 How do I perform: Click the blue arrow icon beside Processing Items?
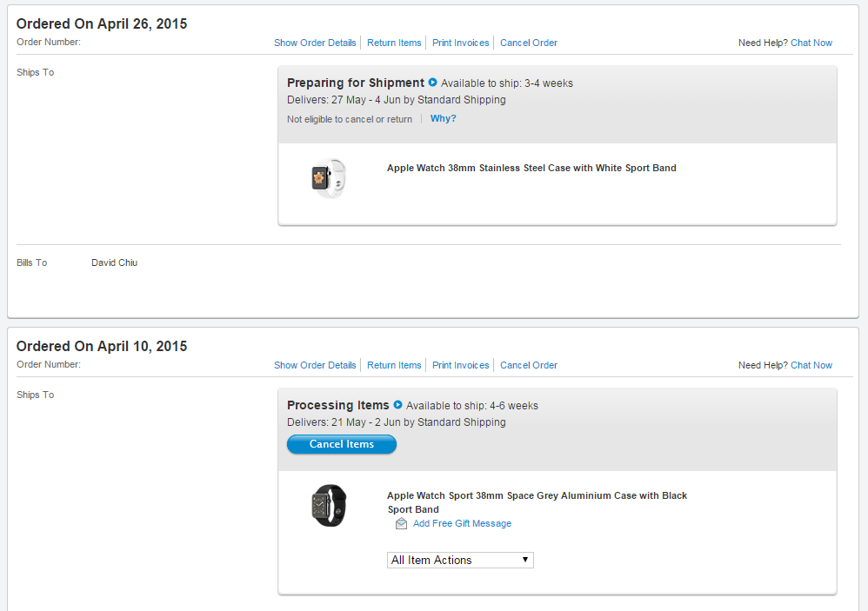pyautogui.click(x=397, y=405)
